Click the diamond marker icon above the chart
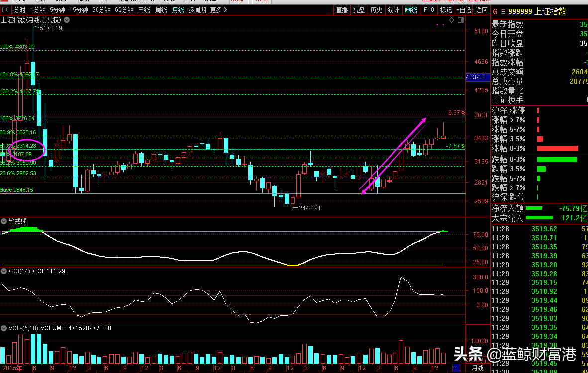 [452, 20]
